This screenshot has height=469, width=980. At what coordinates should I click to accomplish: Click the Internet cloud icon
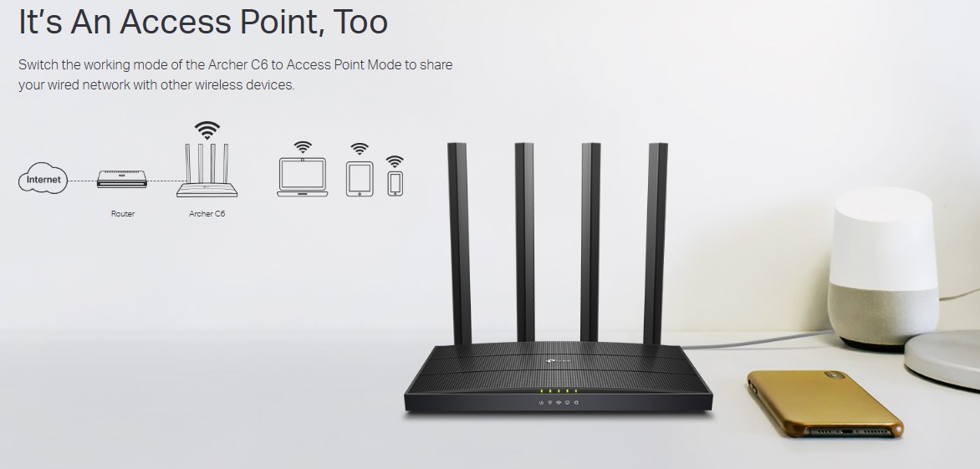43,179
